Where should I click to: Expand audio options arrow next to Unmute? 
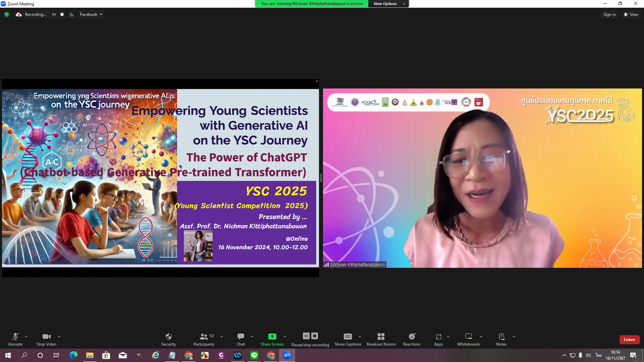click(26, 337)
